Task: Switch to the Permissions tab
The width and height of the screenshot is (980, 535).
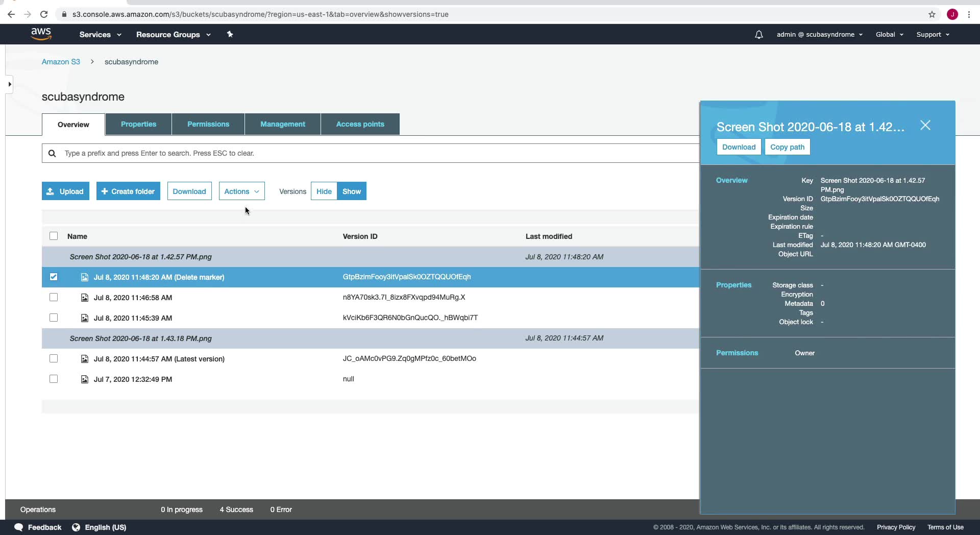Action: click(208, 124)
